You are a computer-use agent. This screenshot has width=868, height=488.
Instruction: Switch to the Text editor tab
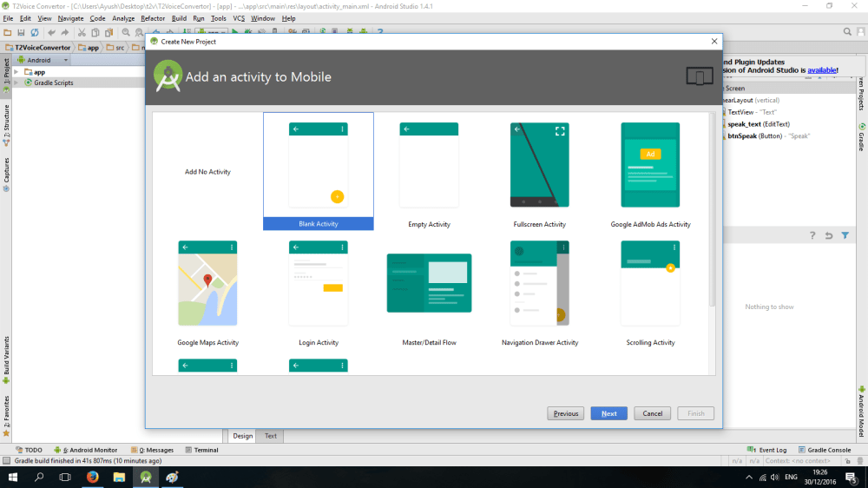coord(271,436)
